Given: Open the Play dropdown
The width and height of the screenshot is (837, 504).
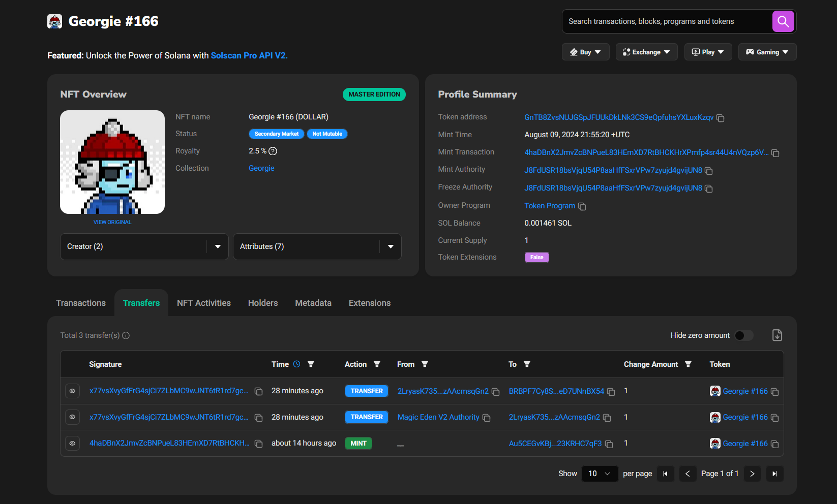Looking at the screenshot, I should click(708, 52).
